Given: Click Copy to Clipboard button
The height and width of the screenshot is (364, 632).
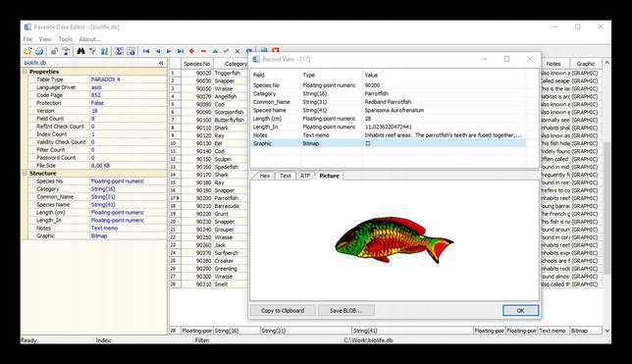Looking at the screenshot, I should (283, 310).
